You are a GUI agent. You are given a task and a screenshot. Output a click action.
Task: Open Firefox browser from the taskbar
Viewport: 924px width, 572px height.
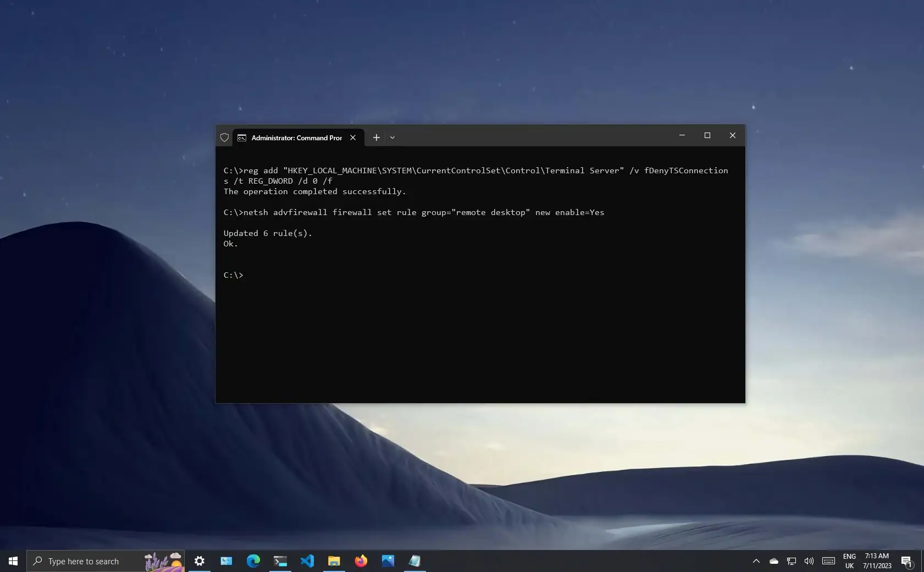click(361, 561)
